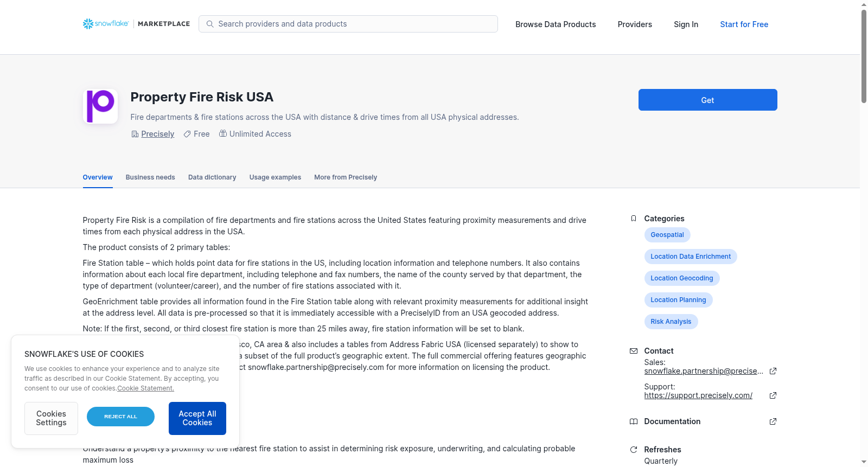Click Start for Free link
The width and height of the screenshot is (868, 467).
click(x=744, y=24)
